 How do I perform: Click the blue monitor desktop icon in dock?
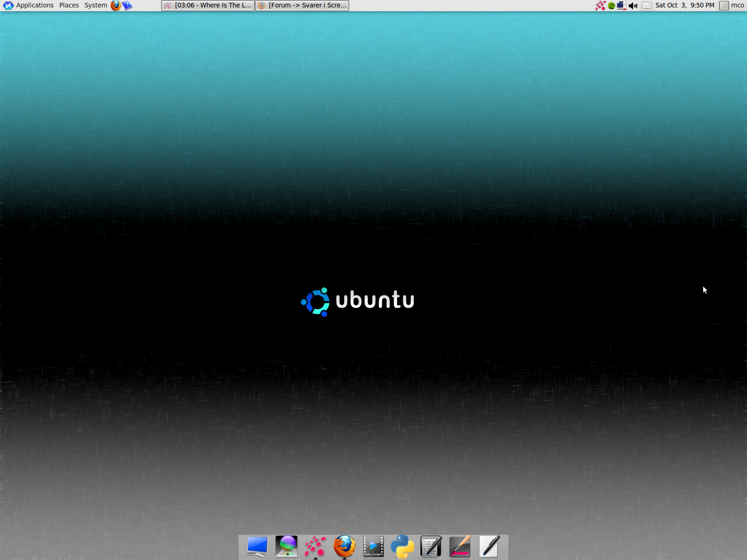click(x=258, y=546)
